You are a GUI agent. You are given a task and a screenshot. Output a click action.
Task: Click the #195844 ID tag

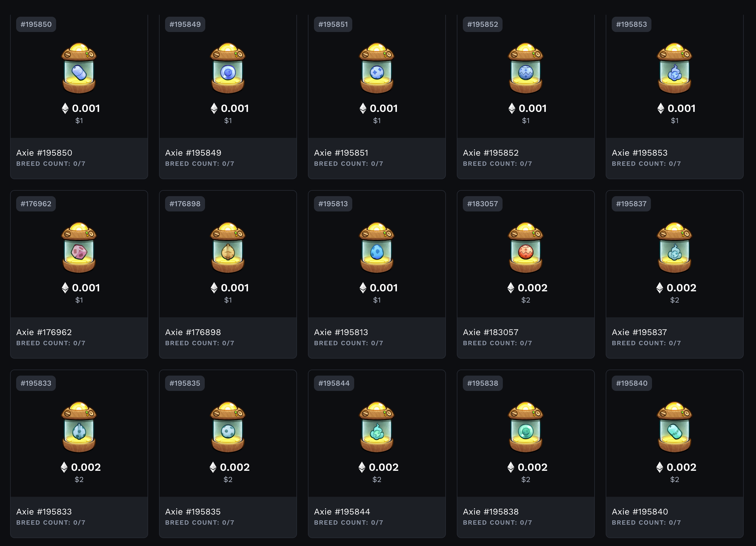pyautogui.click(x=334, y=383)
